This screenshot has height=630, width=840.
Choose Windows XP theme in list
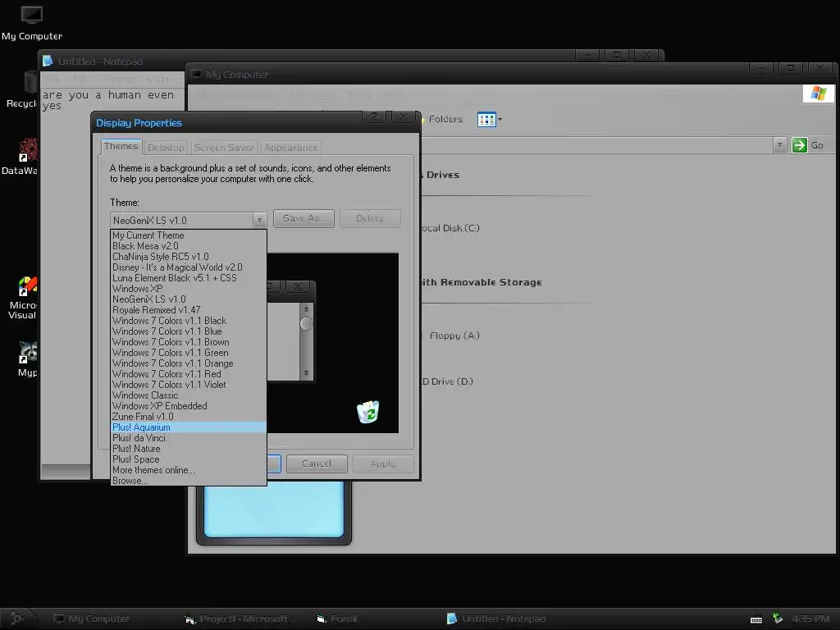point(189,289)
